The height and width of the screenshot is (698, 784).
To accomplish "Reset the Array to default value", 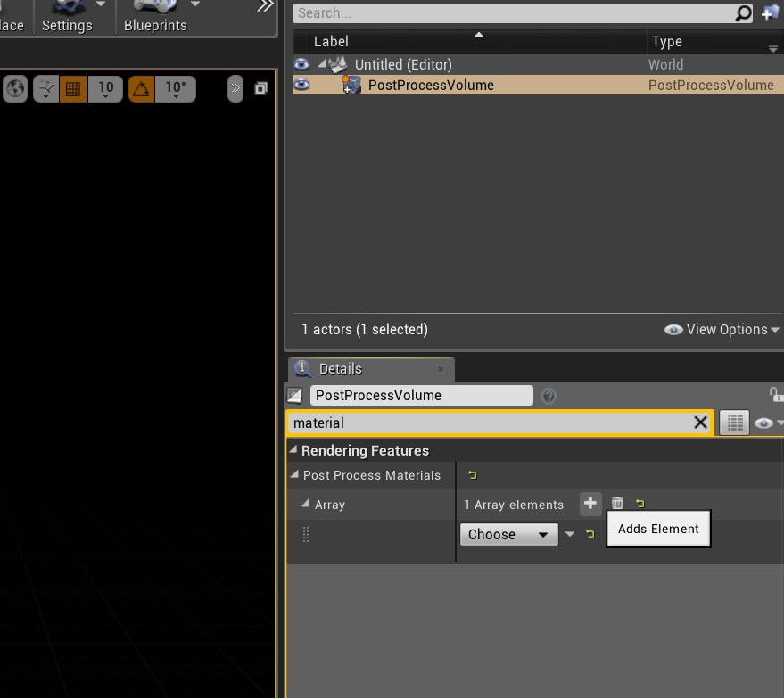I will tap(640, 504).
